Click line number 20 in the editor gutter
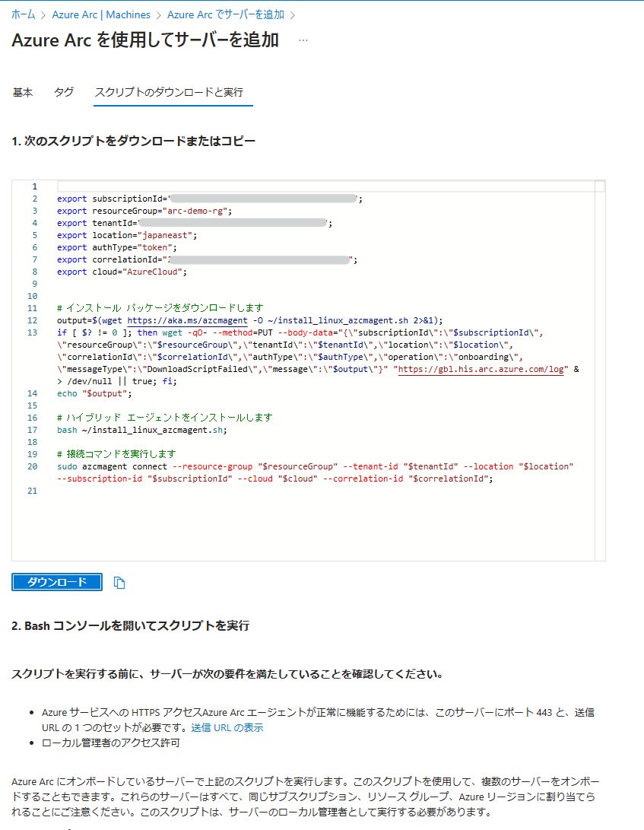This screenshot has width=644, height=830. 33,466
